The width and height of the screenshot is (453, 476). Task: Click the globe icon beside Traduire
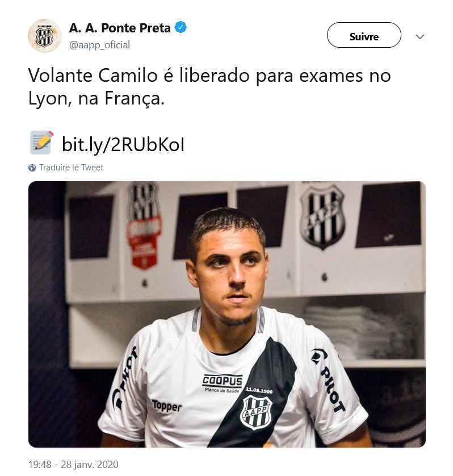coord(32,168)
